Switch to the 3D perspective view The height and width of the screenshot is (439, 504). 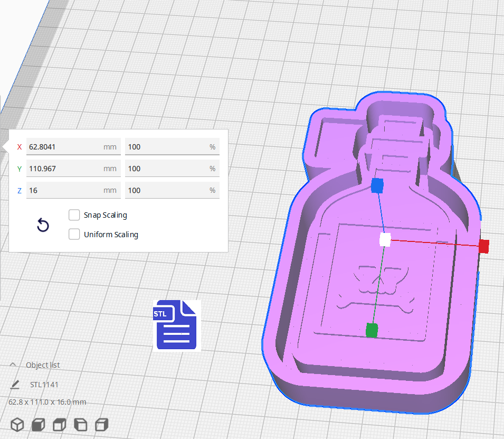tap(17, 424)
